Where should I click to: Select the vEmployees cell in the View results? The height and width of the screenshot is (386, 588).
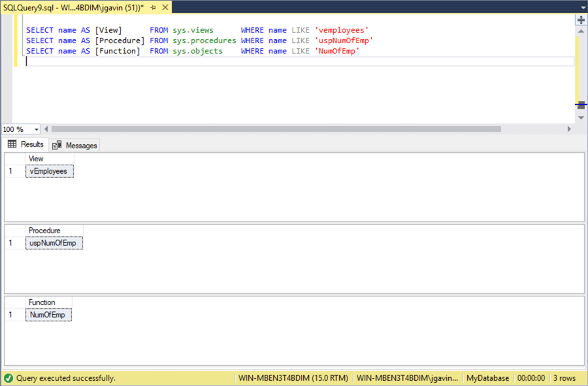[50, 170]
